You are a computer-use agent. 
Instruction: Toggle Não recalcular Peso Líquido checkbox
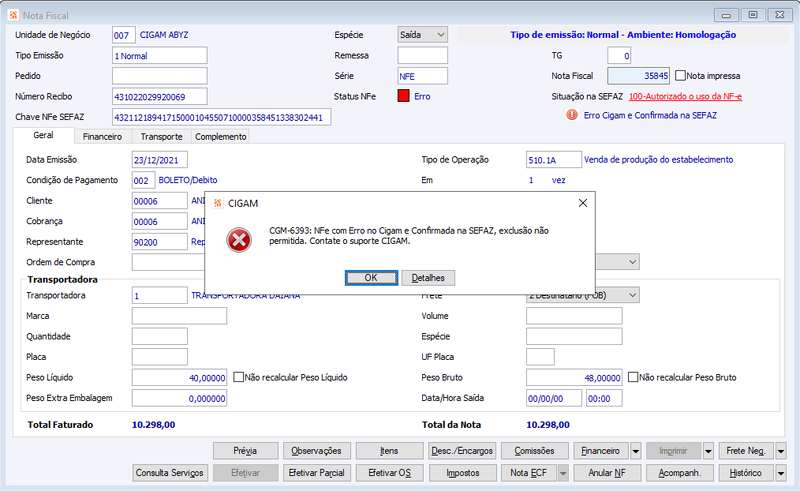tap(238, 377)
